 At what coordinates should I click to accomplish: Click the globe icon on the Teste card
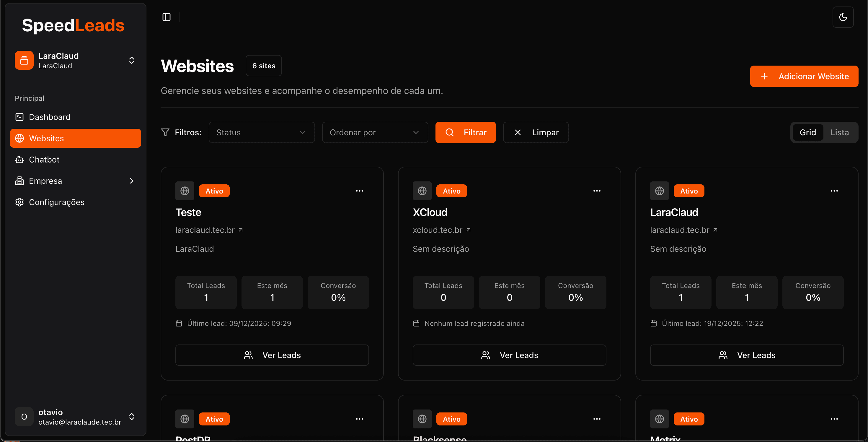pos(185,191)
